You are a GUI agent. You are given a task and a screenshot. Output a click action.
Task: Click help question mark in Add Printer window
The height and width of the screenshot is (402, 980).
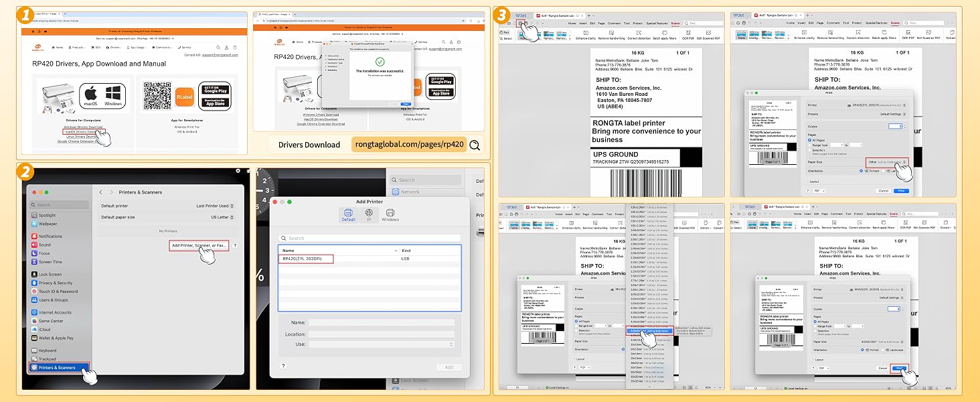[x=283, y=366]
